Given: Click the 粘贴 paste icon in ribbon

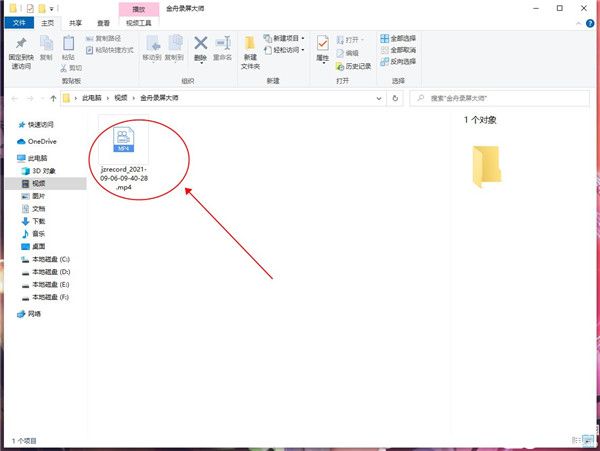Looking at the screenshot, I should tap(68, 44).
